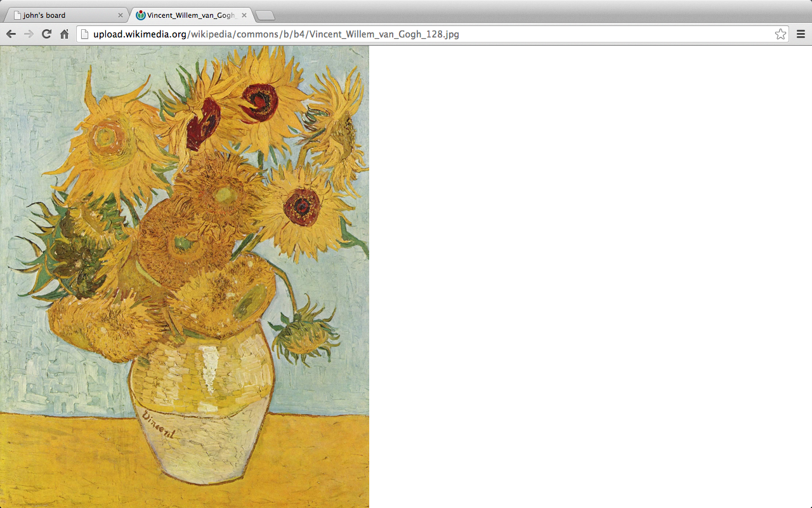The height and width of the screenshot is (508, 812).
Task: Click the Sunflowers painting image
Action: (x=184, y=277)
